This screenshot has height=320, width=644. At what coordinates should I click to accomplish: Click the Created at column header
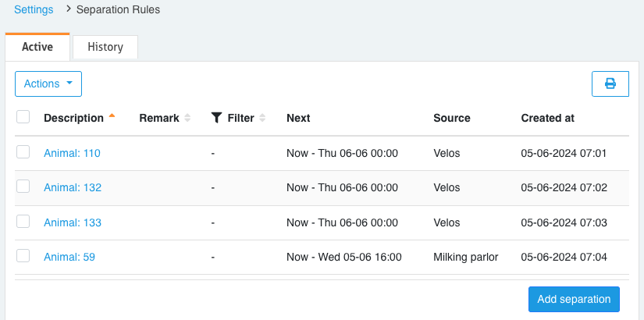(547, 119)
